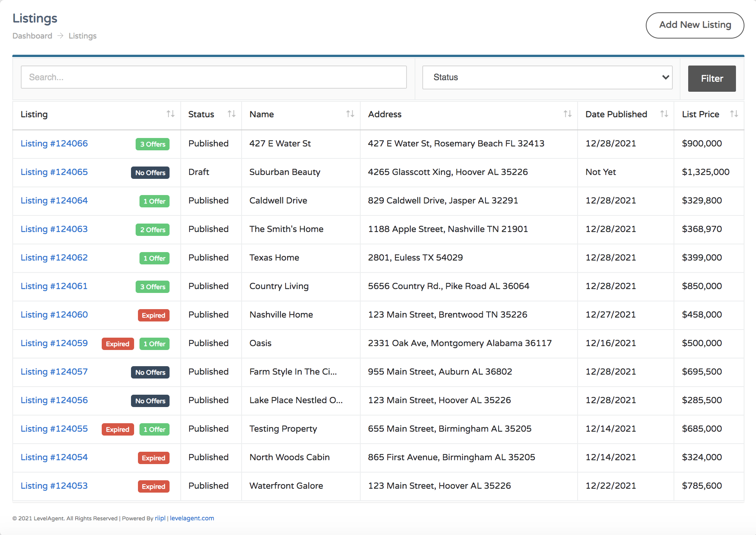Click the Expired badge on Listing #124054
The height and width of the screenshot is (535, 756).
(x=154, y=458)
